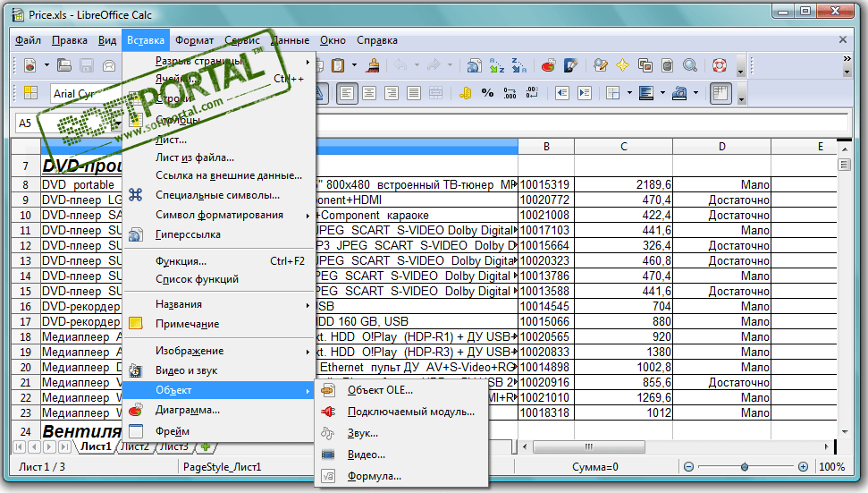
Task: Click the Currency number format icon
Action: click(x=466, y=93)
